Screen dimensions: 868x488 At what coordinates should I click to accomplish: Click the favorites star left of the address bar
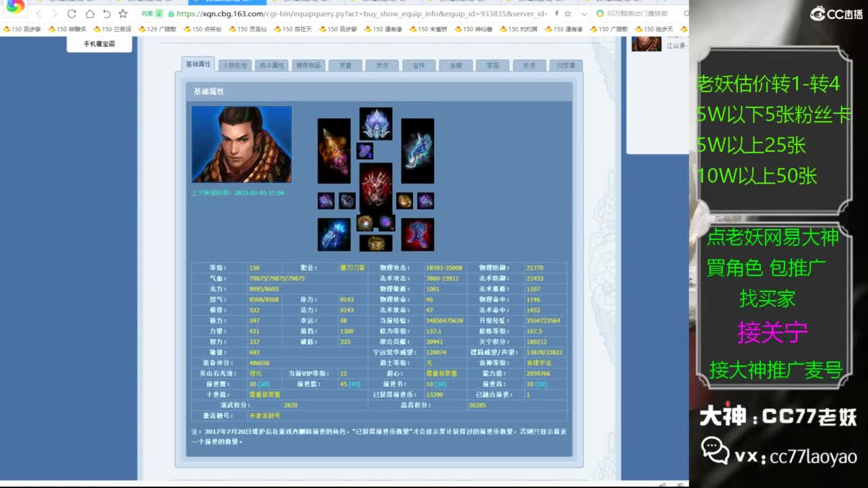[x=123, y=14]
